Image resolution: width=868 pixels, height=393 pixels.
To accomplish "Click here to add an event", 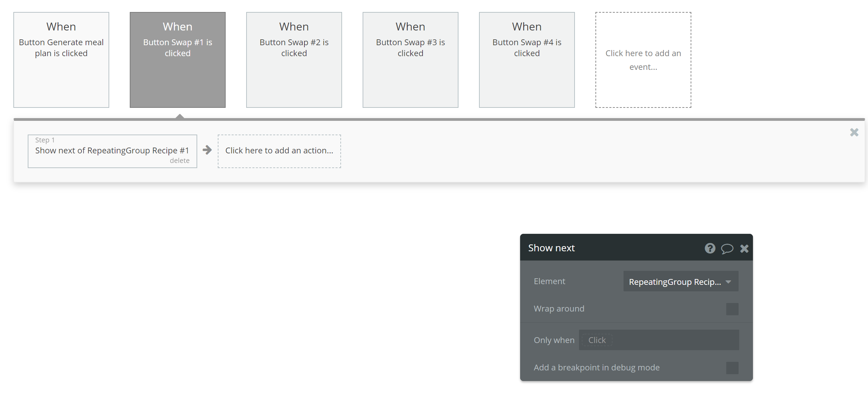I will 643,60.
